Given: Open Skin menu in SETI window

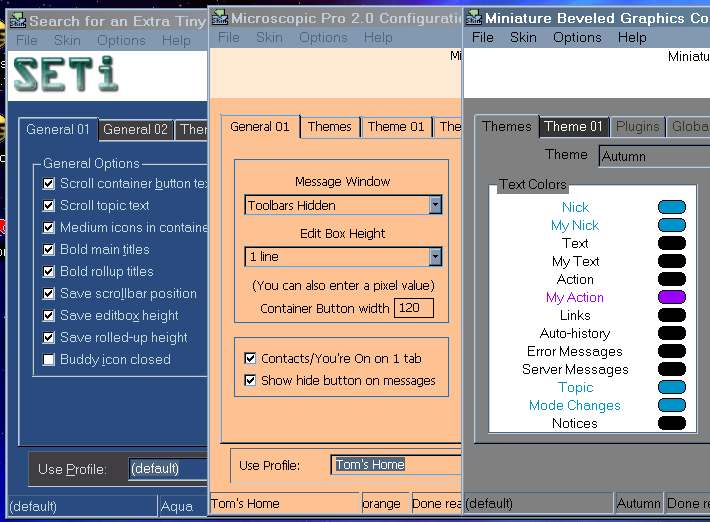Looking at the screenshot, I should point(67,40).
